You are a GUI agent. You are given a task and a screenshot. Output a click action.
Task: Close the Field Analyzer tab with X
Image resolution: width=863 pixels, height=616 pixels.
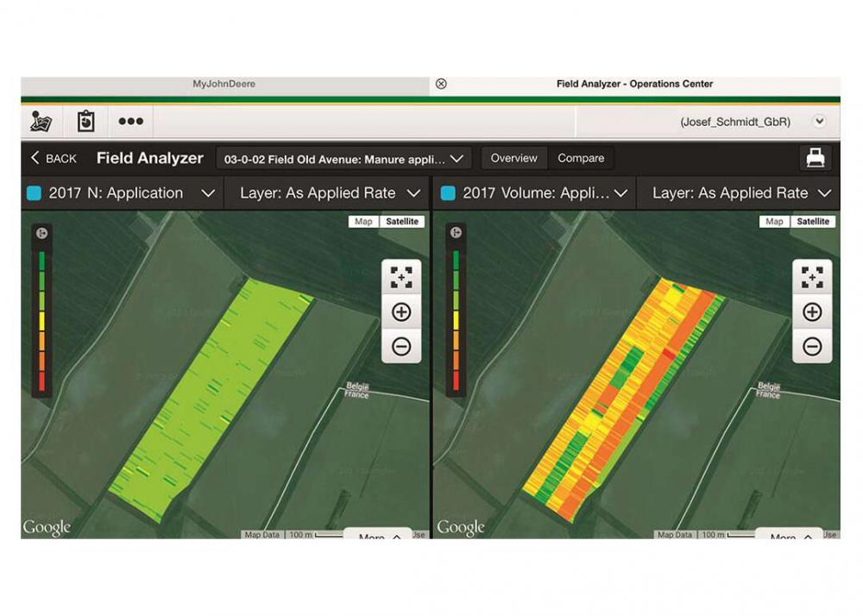(441, 84)
